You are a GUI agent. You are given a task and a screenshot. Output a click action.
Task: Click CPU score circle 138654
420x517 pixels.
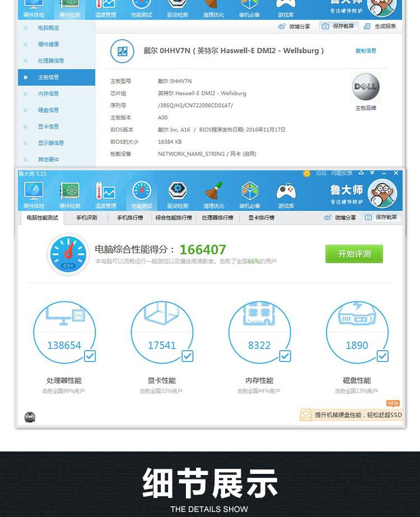point(64,332)
